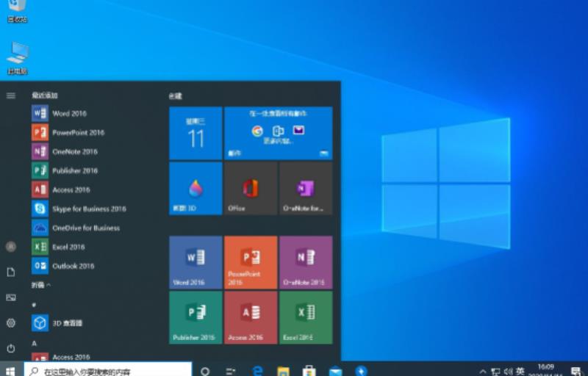Open Microsoft Store from the taskbar
The image size is (588, 376).
(309, 371)
